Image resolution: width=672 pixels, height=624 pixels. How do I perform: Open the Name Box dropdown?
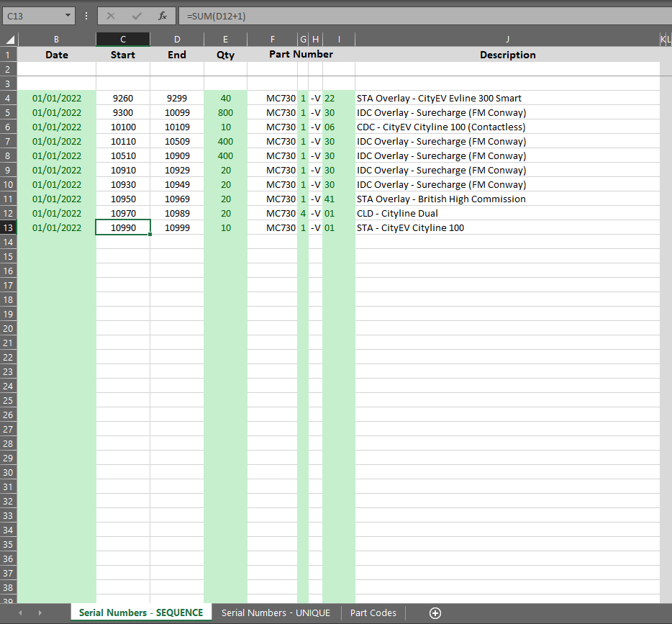tap(70, 15)
